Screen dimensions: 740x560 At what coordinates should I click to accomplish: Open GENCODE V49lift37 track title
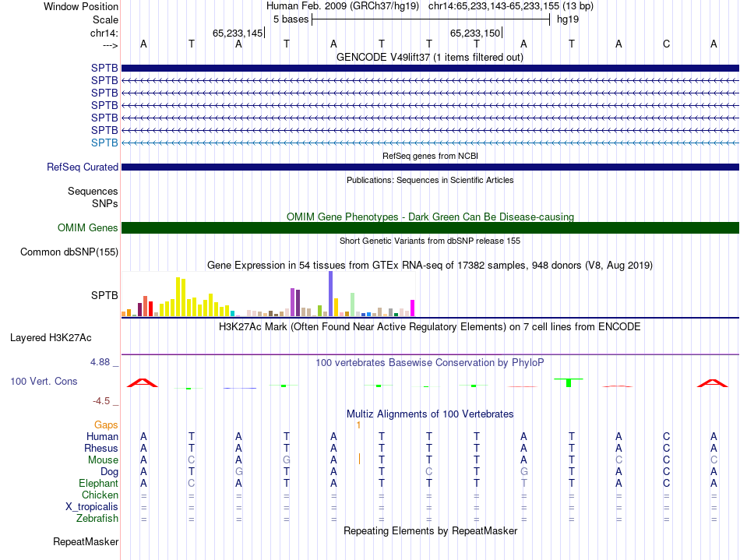click(429, 57)
